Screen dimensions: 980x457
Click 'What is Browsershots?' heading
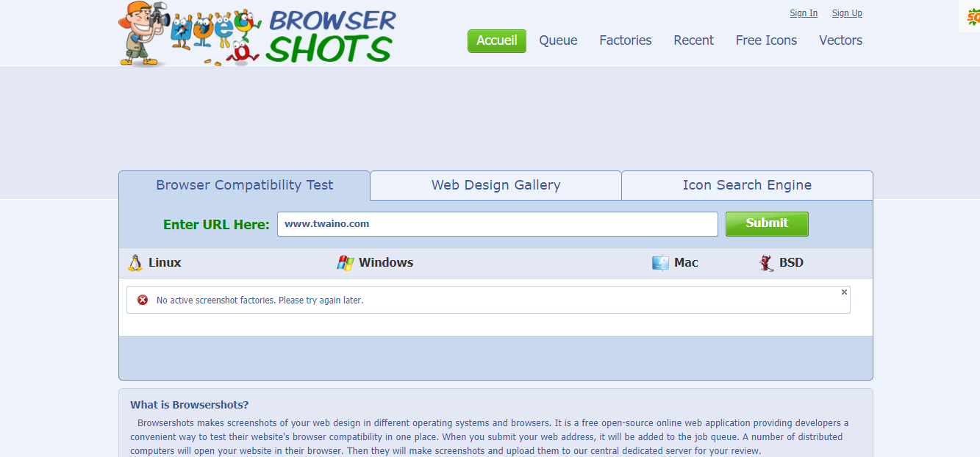click(x=190, y=405)
